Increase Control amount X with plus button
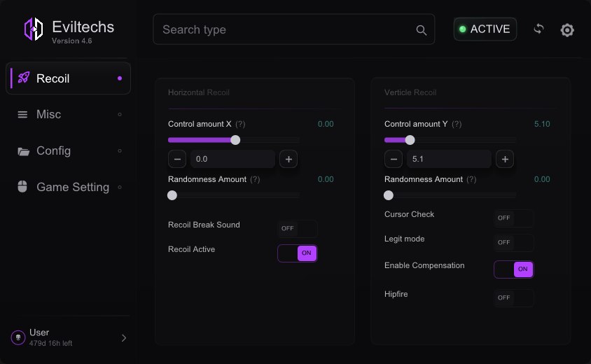Viewport: 591px width, 364px height. click(x=288, y=159)
